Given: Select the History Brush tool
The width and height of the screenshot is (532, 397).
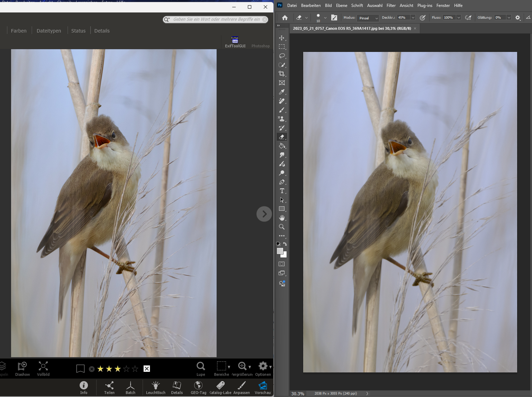Looking at the screenshot, I should click(282, 128).
